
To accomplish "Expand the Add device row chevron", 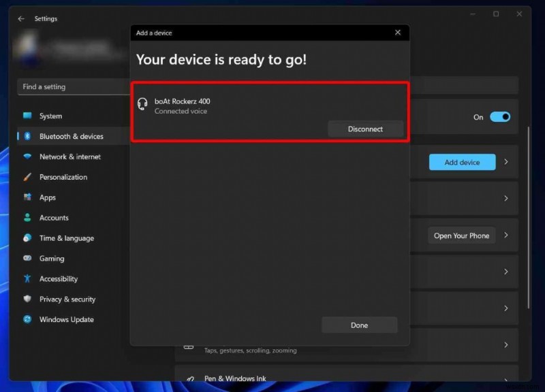I will 506,162.
